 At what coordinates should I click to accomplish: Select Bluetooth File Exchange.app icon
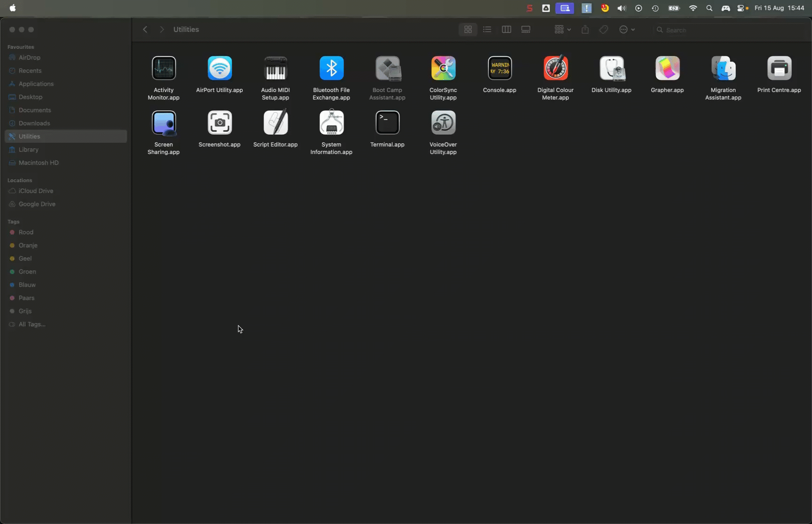(331, 69)
